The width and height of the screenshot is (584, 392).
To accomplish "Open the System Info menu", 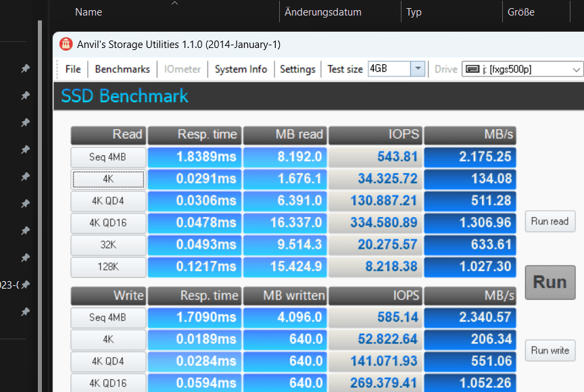I will tap(241, 69).
